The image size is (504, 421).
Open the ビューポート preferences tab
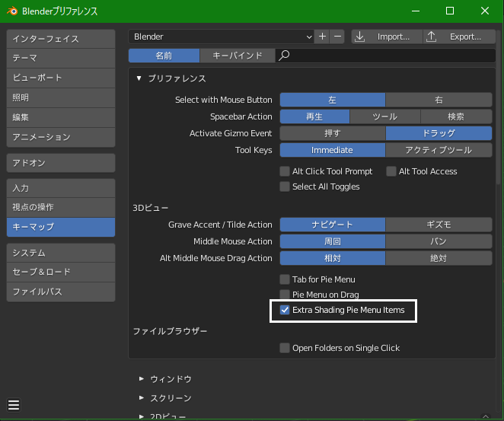point(61,78)
